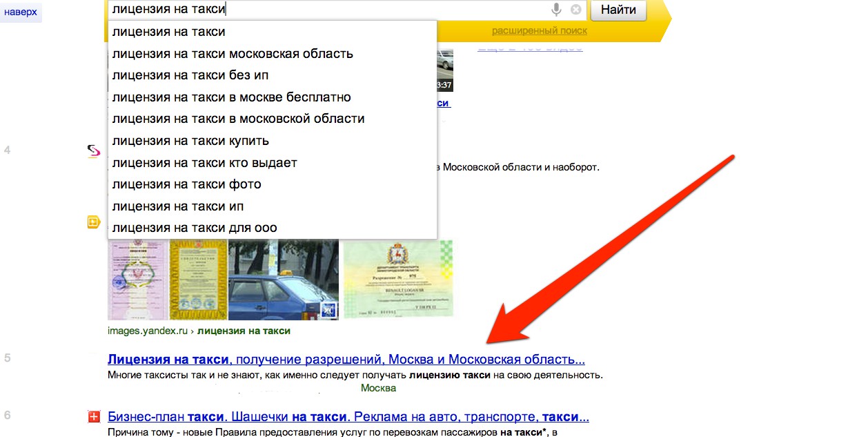Open расширенный поиск link
The image size is (868, 437).
tap(540, 30)
